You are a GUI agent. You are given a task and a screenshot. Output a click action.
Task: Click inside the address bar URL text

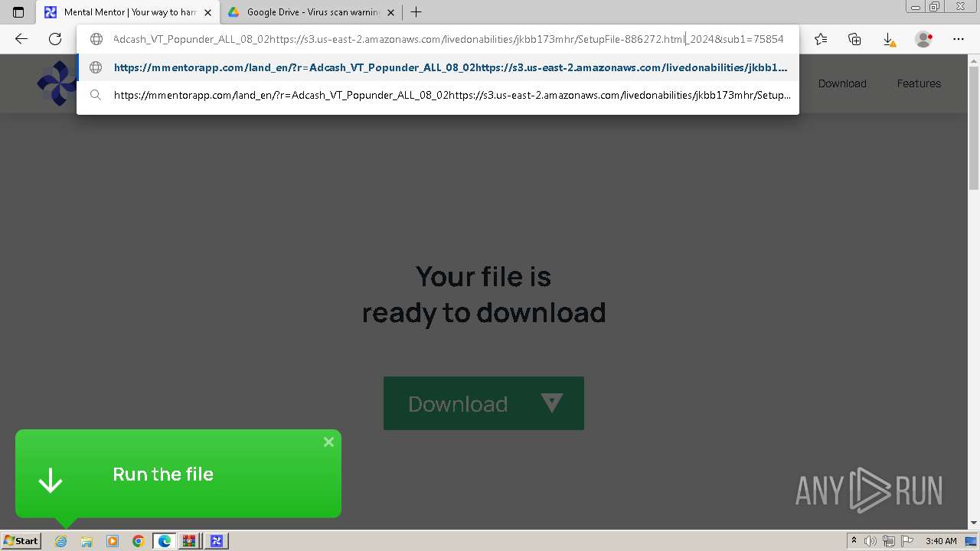click(x=448, y=39)
